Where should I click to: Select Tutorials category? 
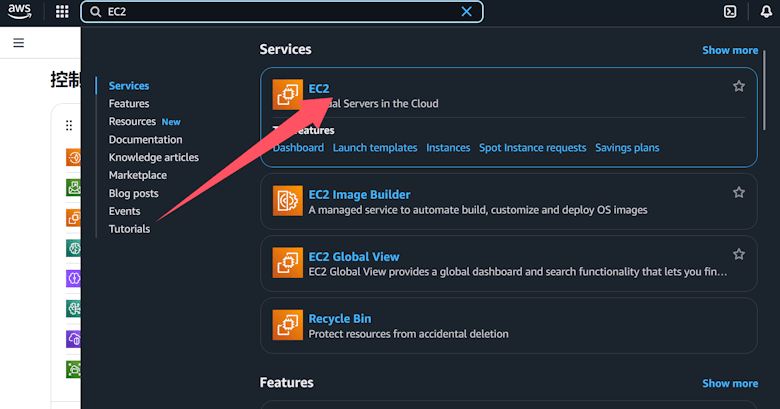[x=129, y=229]
